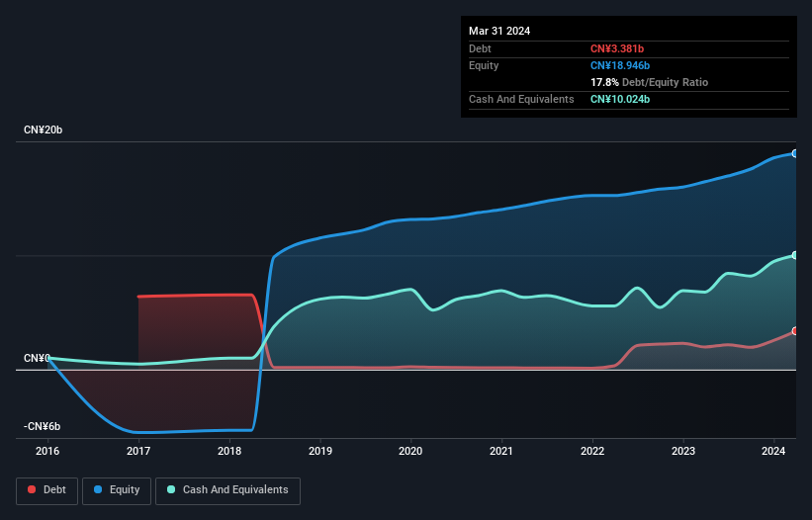Click the Mar 31 2024 tooltip date
The image size is (812, 520).
499,31
